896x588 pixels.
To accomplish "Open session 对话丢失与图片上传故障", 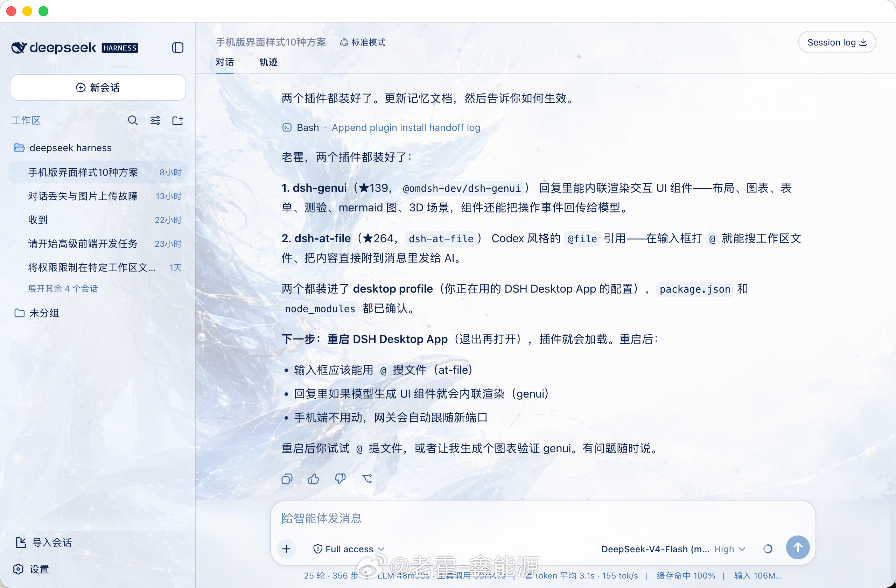I will 98,196.
